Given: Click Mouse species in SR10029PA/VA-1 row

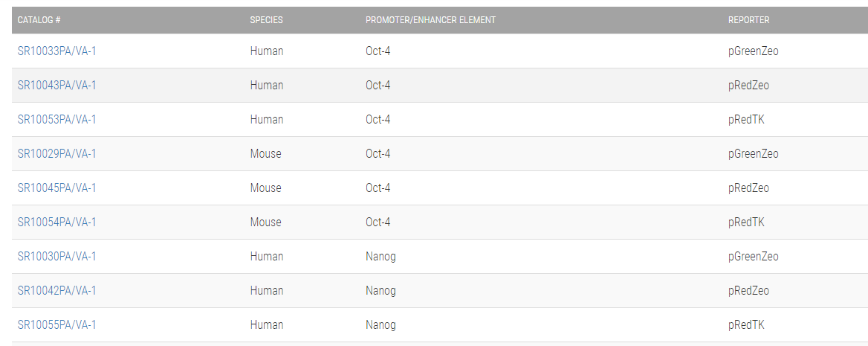Looking at the screenshot, I should [265, 154].
